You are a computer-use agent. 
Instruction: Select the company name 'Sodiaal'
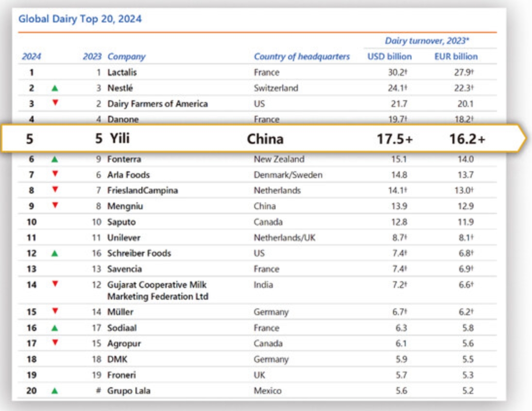coord(122,328)
